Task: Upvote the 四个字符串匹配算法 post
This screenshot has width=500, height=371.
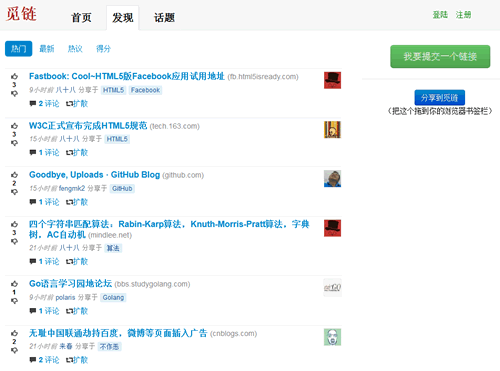Action: [x=14, y=224]
